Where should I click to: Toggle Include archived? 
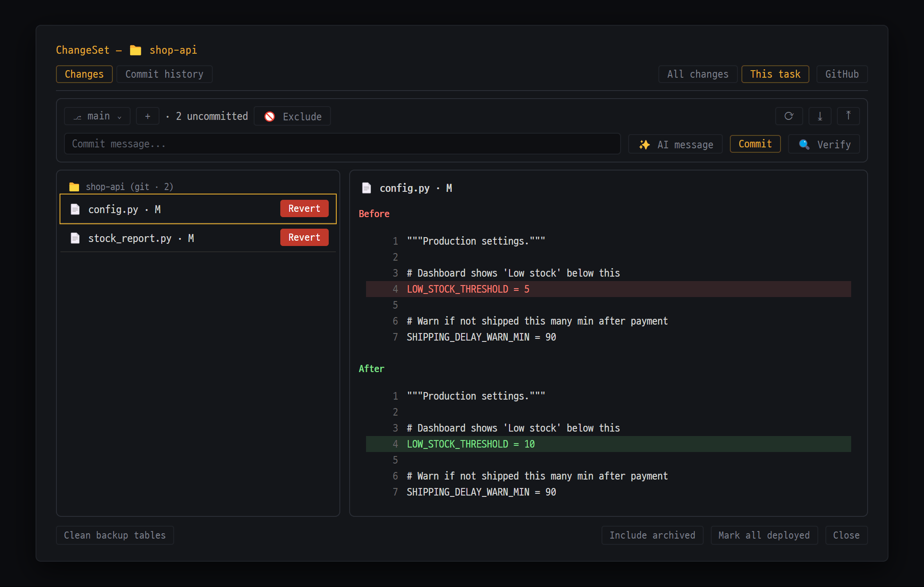point(652,535)
